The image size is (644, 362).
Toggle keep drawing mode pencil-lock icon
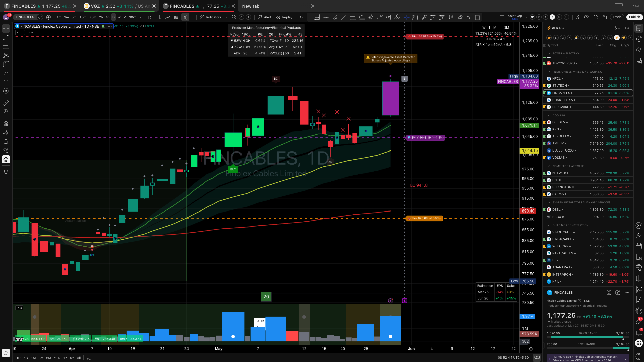tap(6, 133)
